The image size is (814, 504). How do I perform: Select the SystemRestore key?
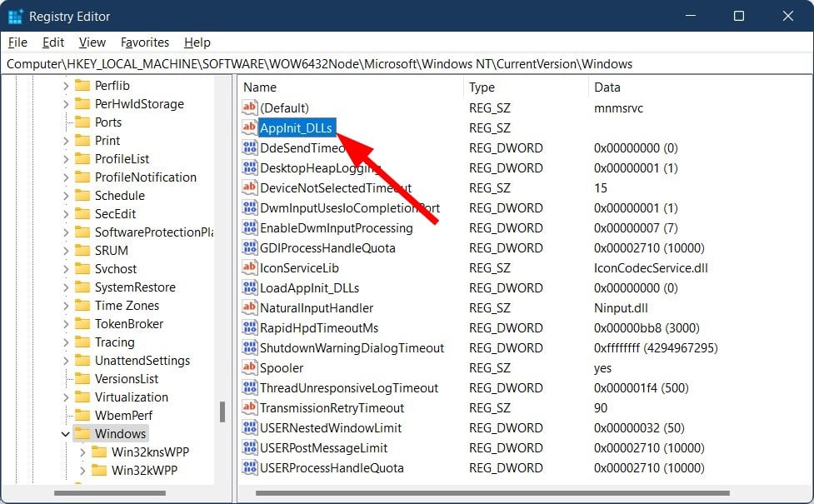(135, 287)
